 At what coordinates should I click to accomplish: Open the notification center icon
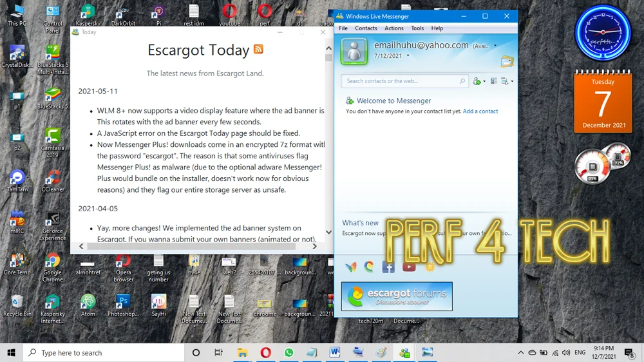pyautogui.click(x=629, y=352)
